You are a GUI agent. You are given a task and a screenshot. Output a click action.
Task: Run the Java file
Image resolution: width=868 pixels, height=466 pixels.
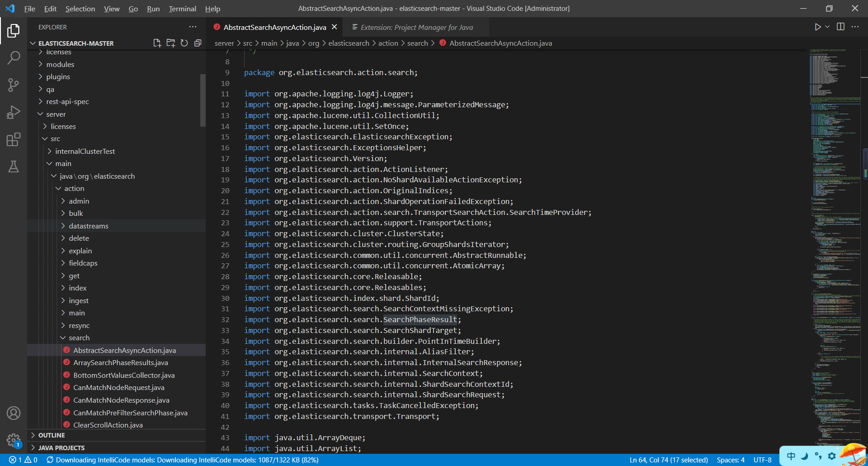(x=817, y=27)
